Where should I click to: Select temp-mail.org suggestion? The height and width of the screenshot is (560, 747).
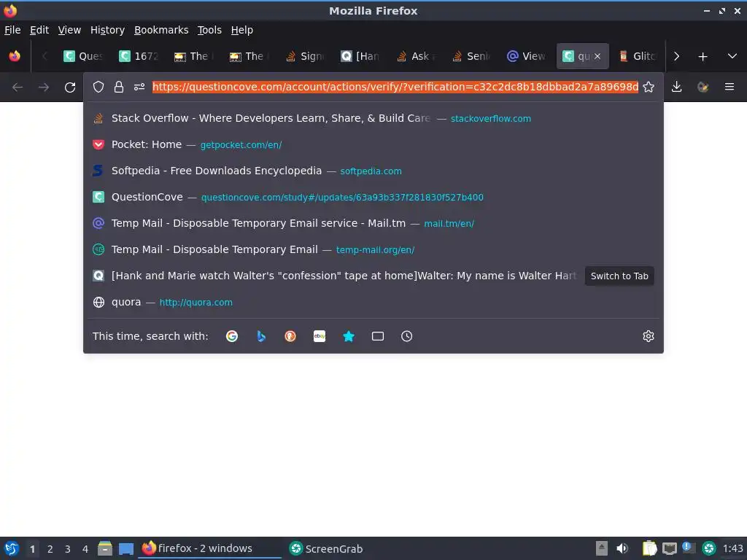[373, 249]
